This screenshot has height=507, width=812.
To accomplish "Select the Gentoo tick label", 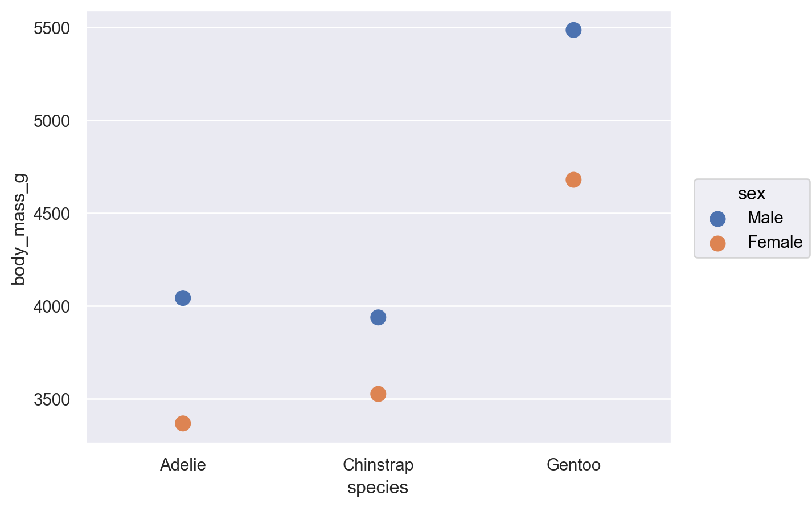I will (573, 465).
